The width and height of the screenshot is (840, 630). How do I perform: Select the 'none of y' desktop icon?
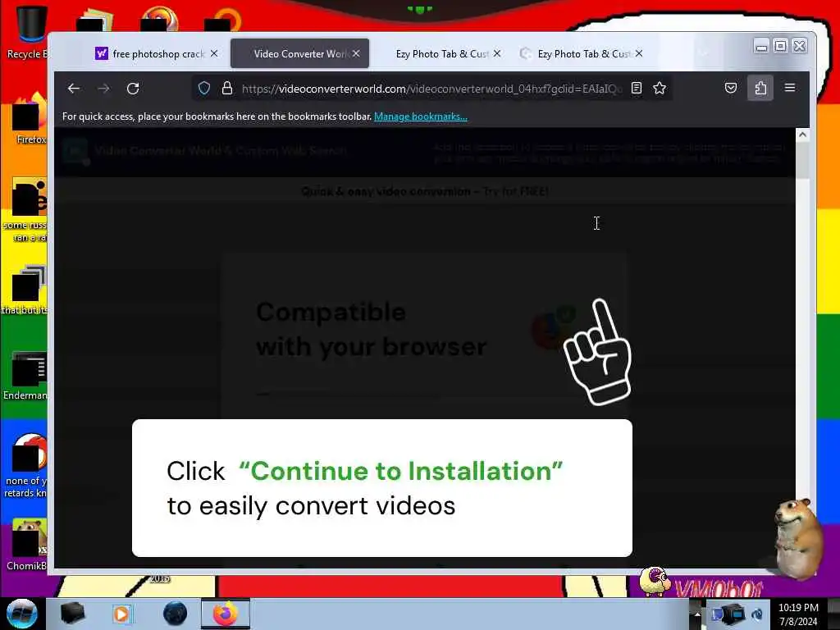pos(25,465)
